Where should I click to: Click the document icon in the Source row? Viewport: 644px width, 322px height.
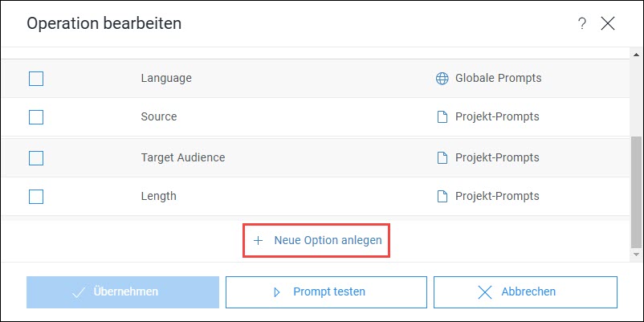point(442,117)
